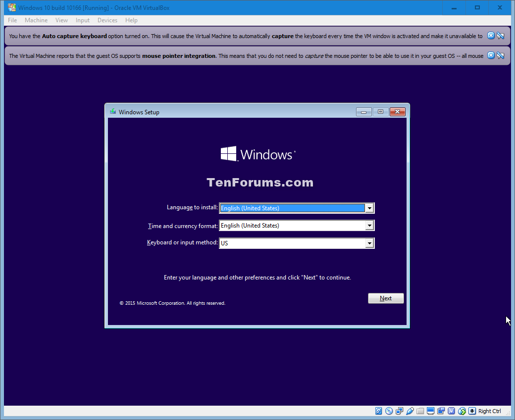Minimize the Windows Setup dialog
Viewport: 515px width, 420px height.
[x=364, y=112]
